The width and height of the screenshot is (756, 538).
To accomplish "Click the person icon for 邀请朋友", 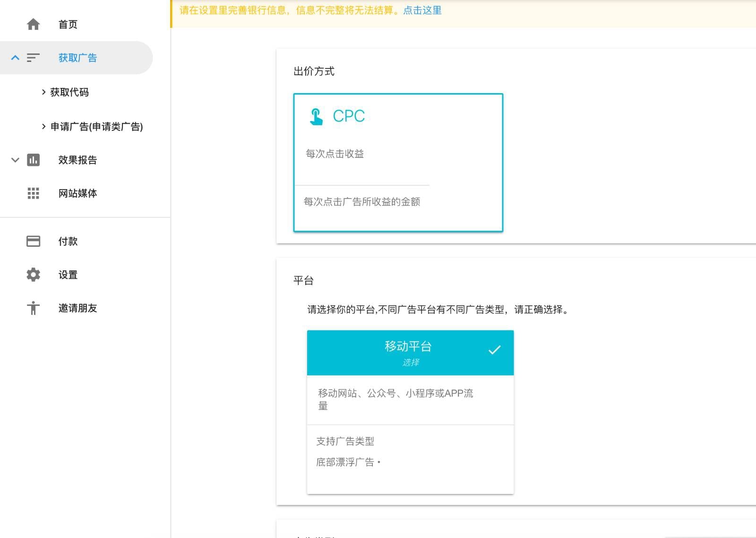I will click(x=33, y=308).
